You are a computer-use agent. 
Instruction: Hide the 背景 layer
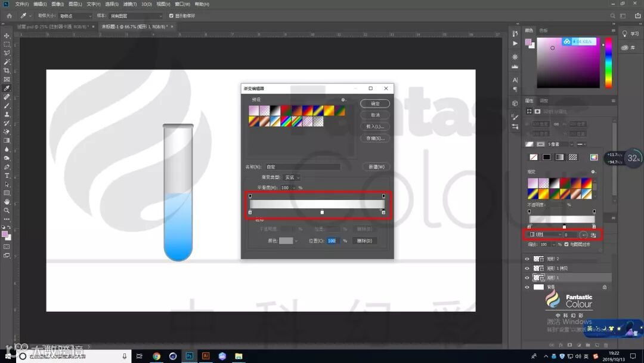tap(527, 287)
